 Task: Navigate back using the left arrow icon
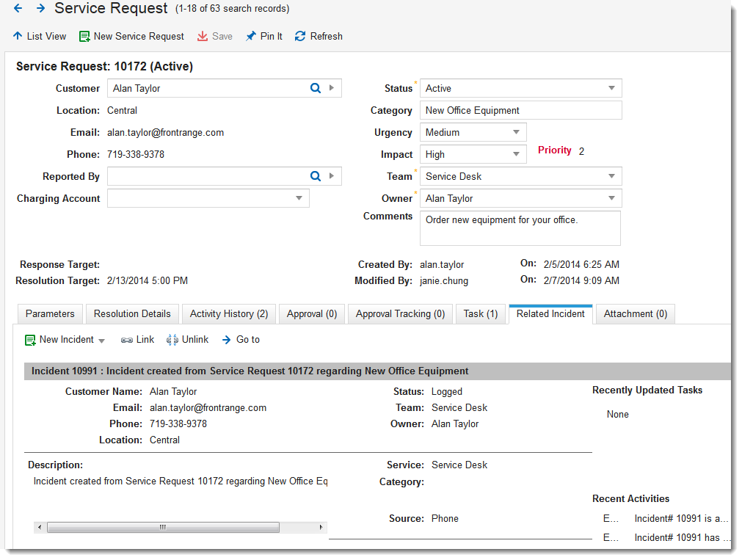16,9
